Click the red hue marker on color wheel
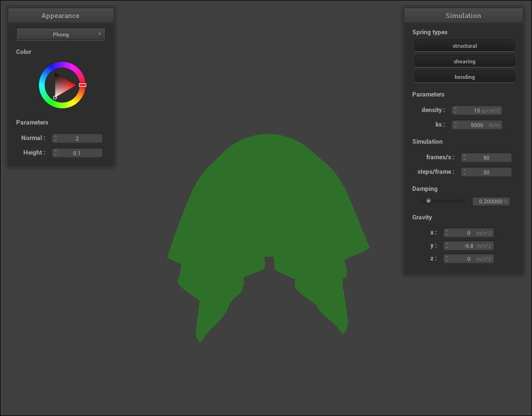This screenshot has width=532, height=416. 82,85
